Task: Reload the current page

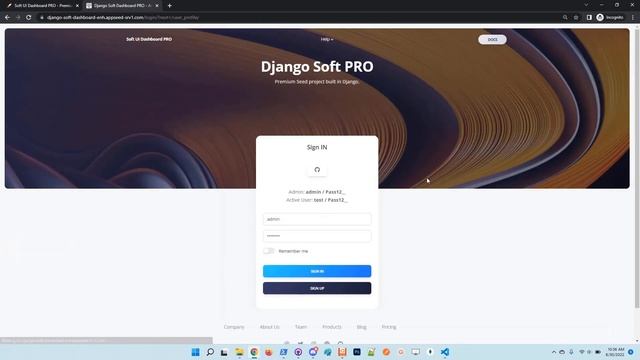Action: pos(29,18)
